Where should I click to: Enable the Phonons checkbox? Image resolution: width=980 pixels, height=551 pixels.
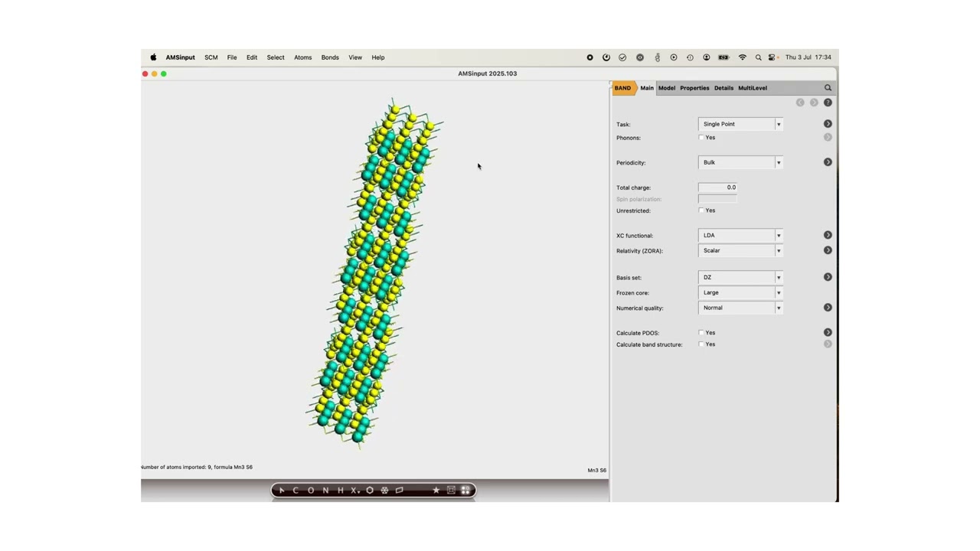(701, 138)
